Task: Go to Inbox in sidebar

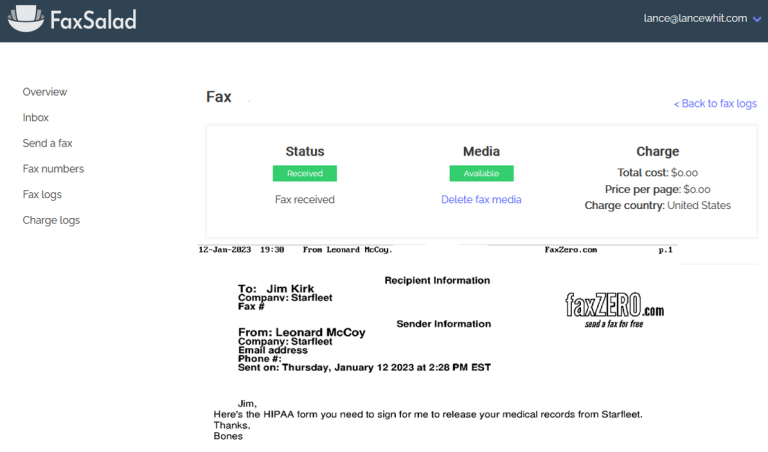Action: 35,118
